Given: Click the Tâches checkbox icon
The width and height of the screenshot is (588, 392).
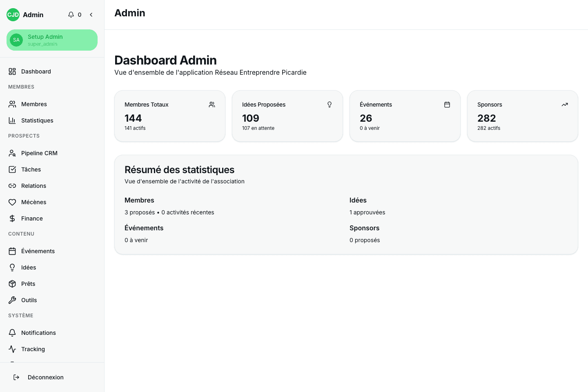Looking at the screenshot, I should pos(12,169).
